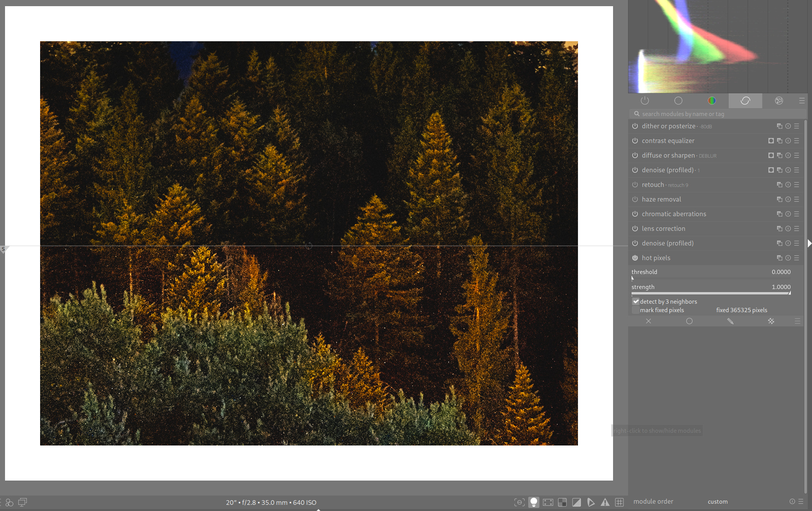Select drawn mask pencil button

click(730, 321)
